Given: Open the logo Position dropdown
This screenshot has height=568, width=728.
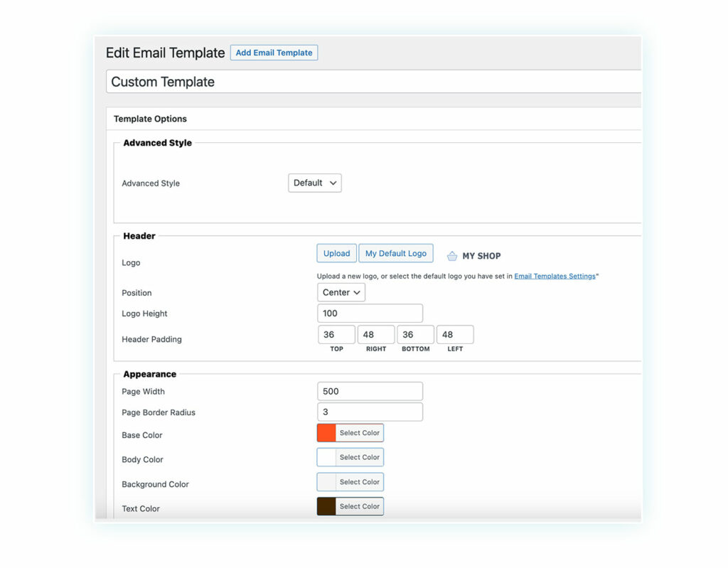Looking at the screenshot, I should [341, 292].
